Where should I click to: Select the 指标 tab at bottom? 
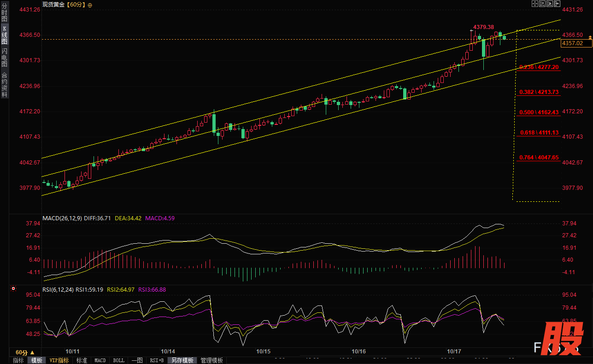[18, 360]
